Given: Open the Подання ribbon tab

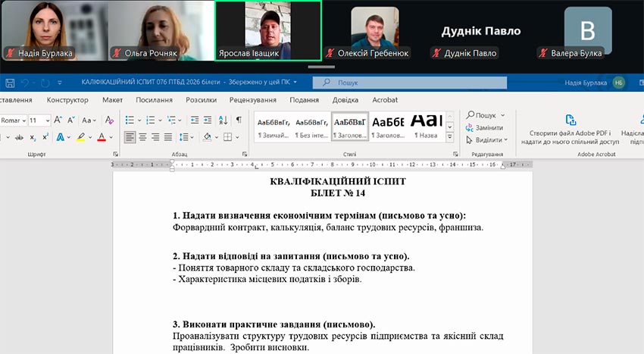Looking at the screenshot, I should coord(304,100).
